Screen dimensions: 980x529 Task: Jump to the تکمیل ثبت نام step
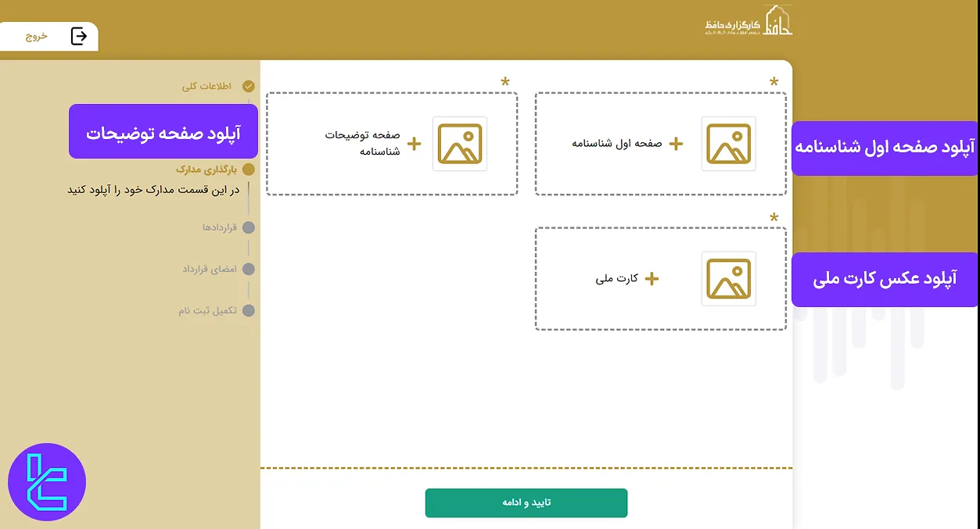[207, 310]
